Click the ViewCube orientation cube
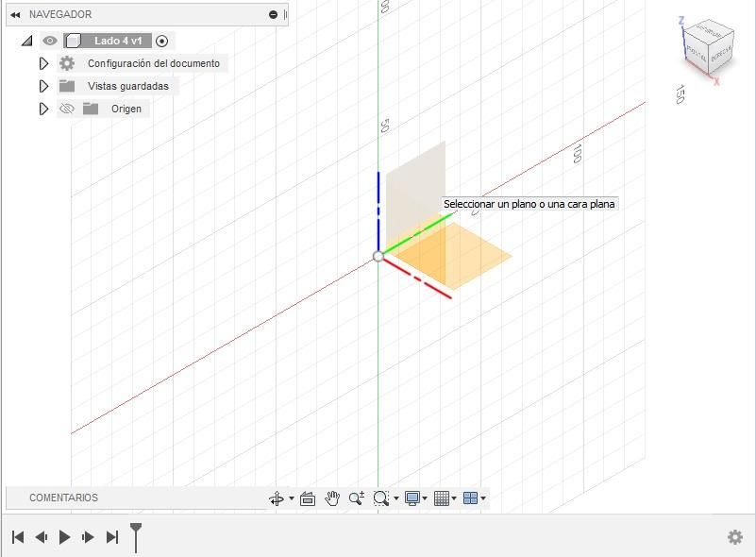Viewport: 756px width, 557px height. (x=709, y=47)
